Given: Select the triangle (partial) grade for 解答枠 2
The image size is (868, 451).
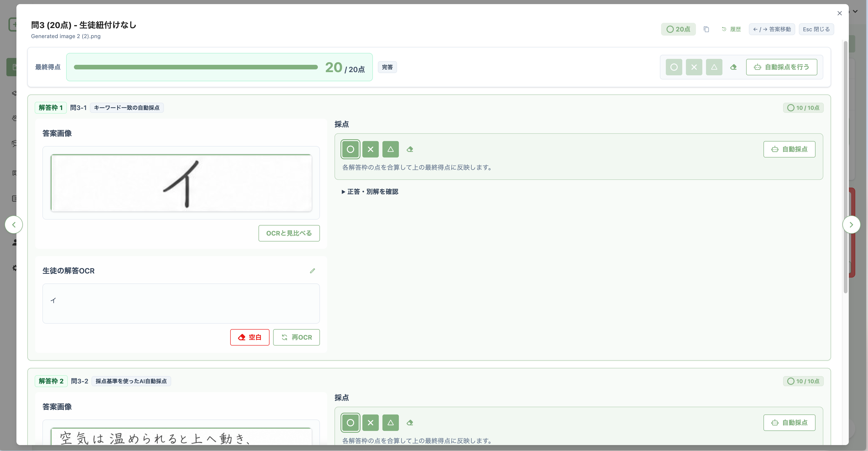Looking at the screenshot, I should pyautogui.click(x=391, y=423).
